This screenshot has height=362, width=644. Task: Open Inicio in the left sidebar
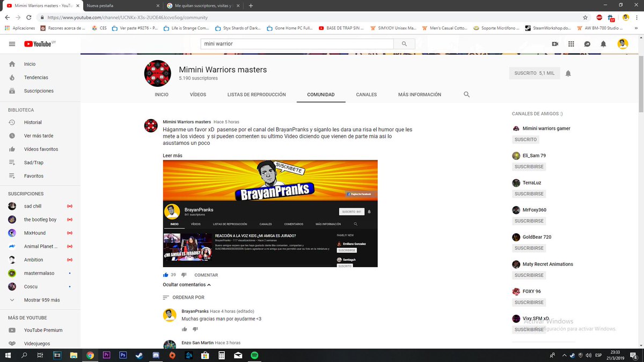(x=40, y=64)
